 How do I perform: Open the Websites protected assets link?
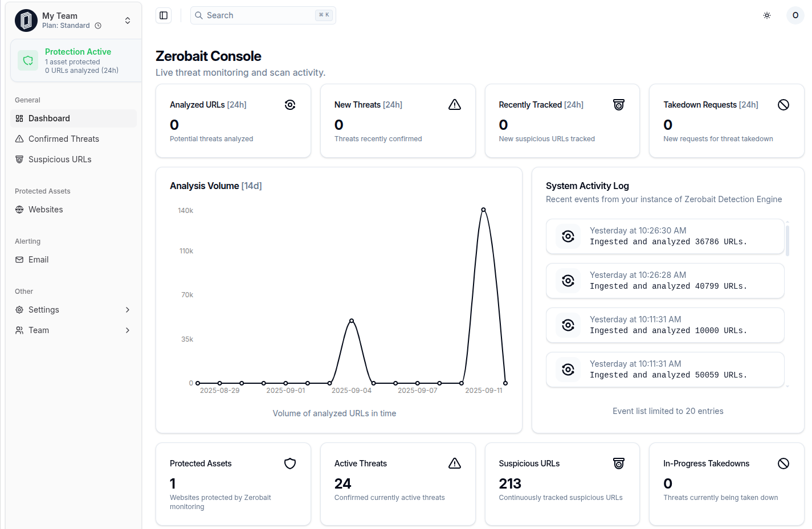[x=46, y=210]
